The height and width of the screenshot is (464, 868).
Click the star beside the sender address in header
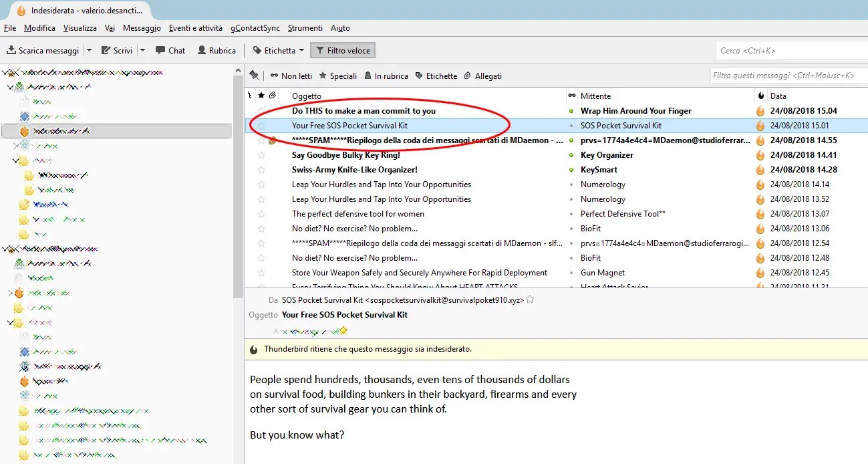coord(531,300)
